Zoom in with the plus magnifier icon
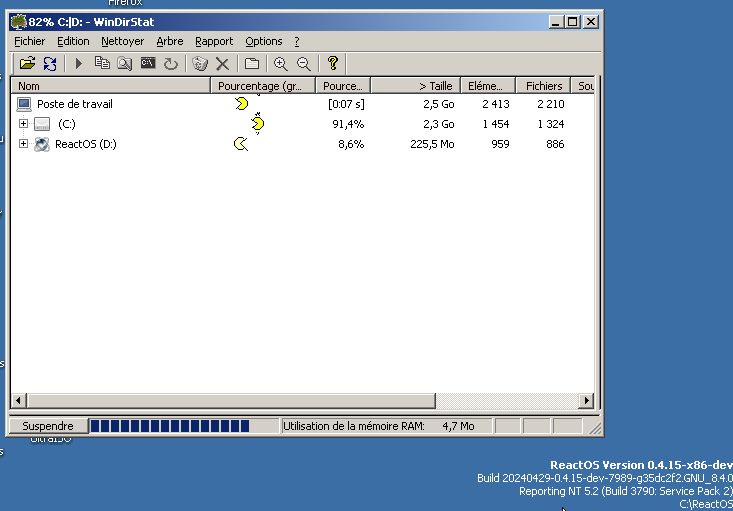The height and width of the screenshot is (511, 733). [x=280, y=63]
